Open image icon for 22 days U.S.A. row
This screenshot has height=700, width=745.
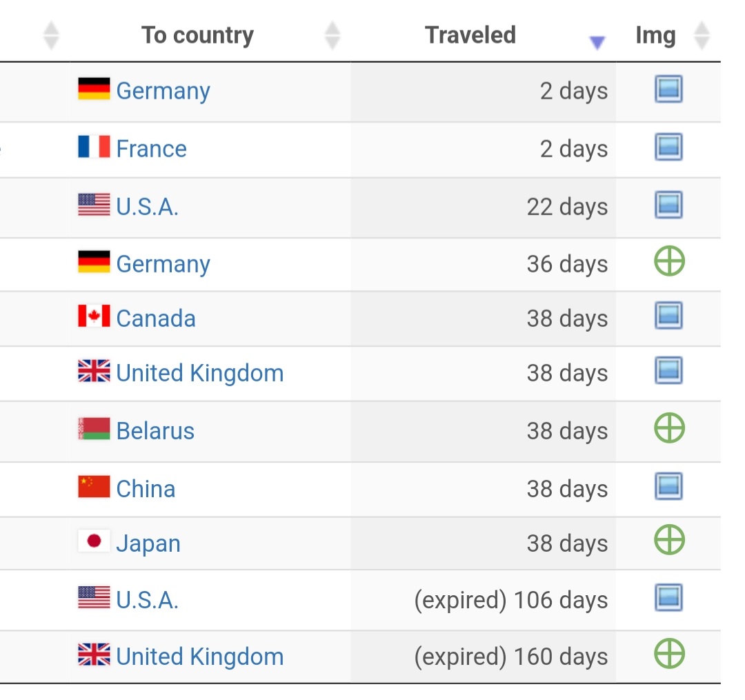point(668,205)
